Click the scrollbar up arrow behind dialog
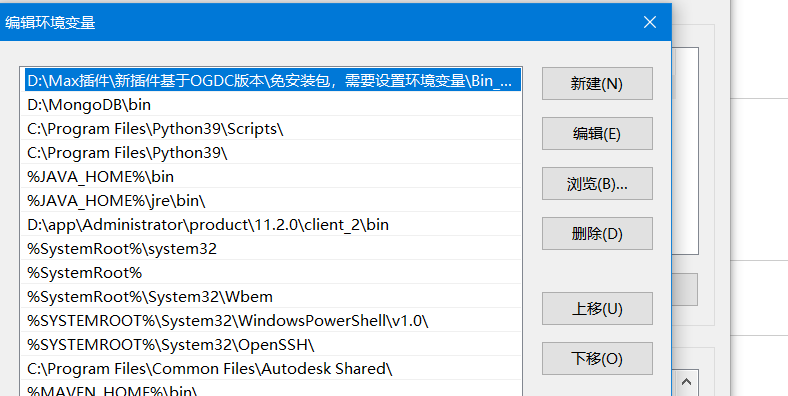Screen dimensions: 788x396 (686, 382)
